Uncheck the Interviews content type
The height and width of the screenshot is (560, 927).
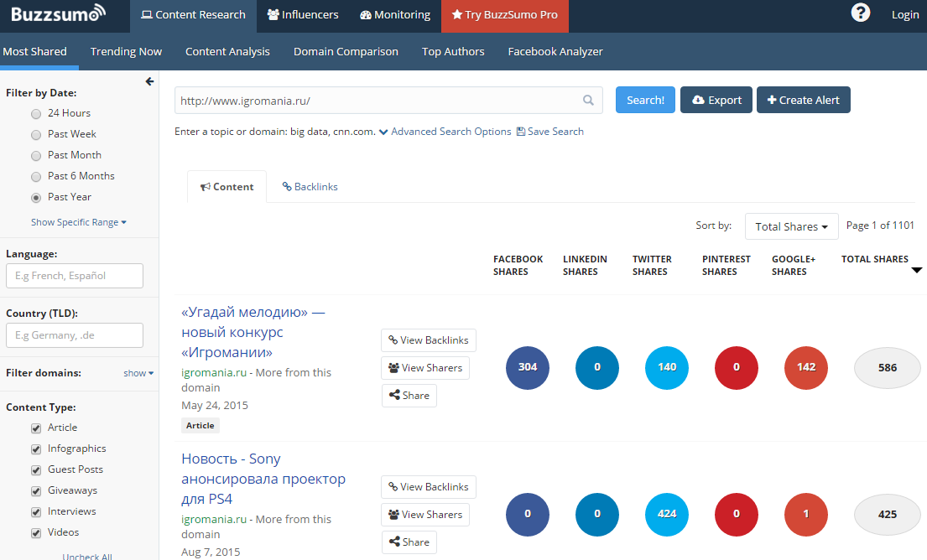36,511
